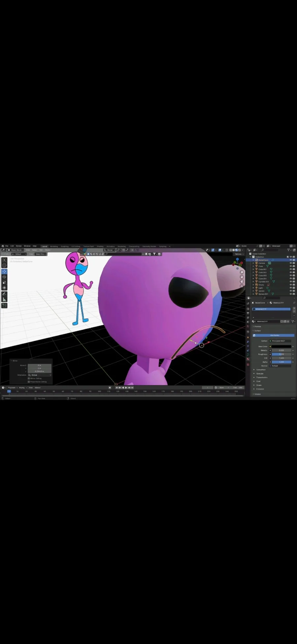This screenshot has height=644, width=297.
Task: Click the blue Z axis gizmo handle
Action: pyautogui.click(x=237, y=259)
